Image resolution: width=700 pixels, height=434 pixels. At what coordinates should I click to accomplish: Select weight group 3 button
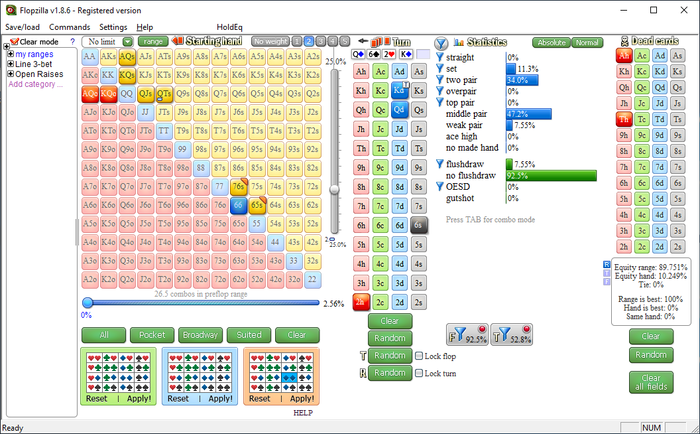click(x=321, y=42)
